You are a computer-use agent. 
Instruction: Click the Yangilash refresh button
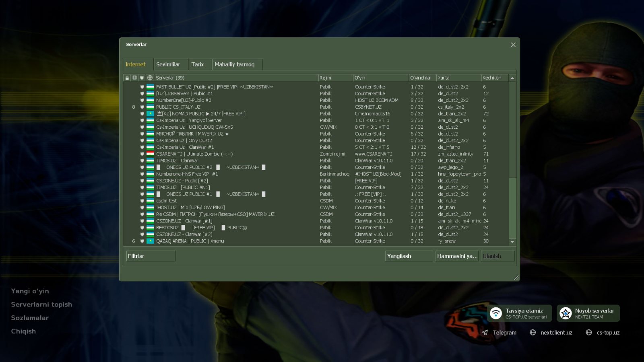tap(409, 256)
